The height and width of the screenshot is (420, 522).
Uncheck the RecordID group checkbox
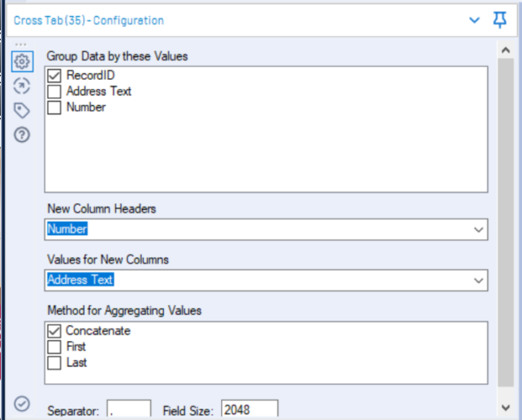coord(55,76)
